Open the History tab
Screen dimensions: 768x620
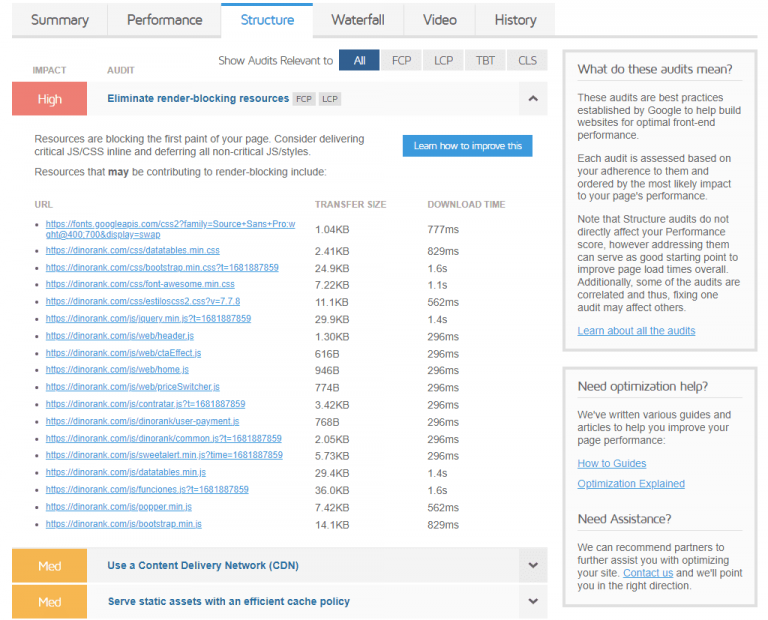pyautogui.click(x=515, y=20)
